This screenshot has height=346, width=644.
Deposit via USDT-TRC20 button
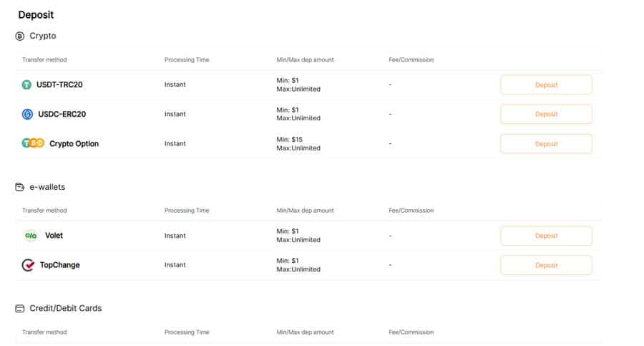pyautogui.click(x=546, y=85)
